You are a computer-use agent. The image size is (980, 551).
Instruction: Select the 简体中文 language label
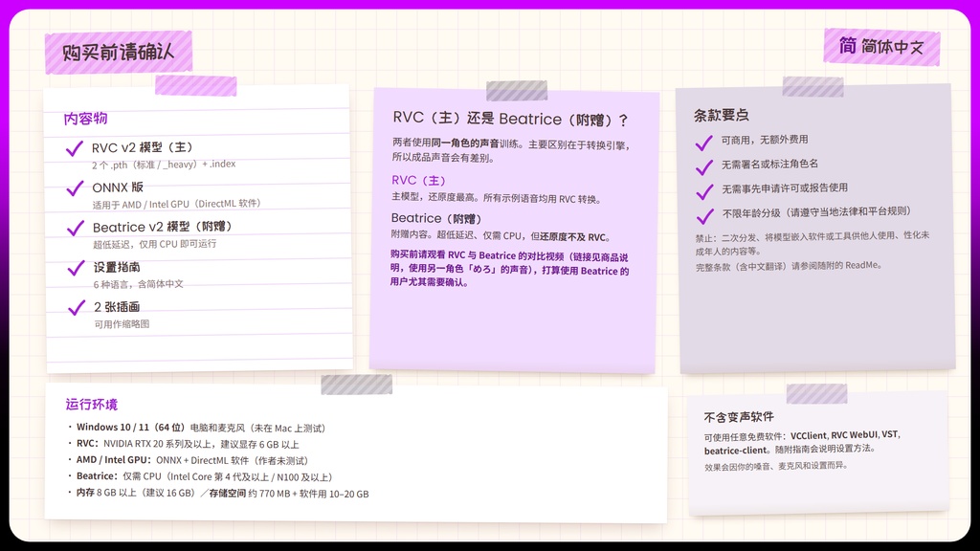[x=893, y=47]
